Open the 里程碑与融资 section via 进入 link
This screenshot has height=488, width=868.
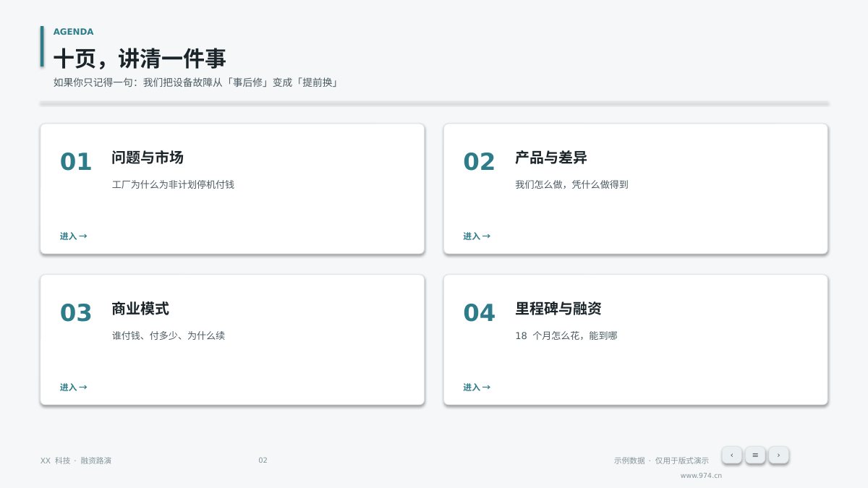point(477,388)
